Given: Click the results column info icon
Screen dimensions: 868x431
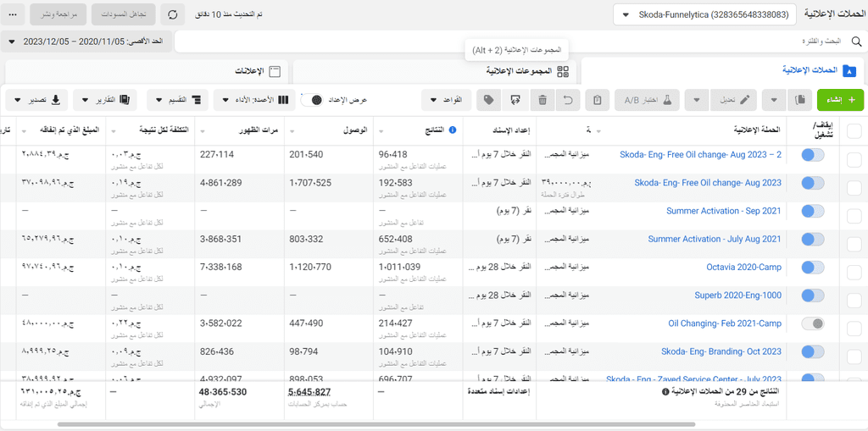Looking at the screenshot, I should pos(453,130).
